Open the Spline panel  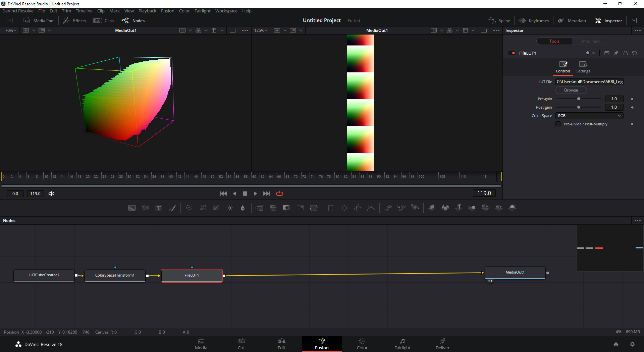tap(499, 20)
